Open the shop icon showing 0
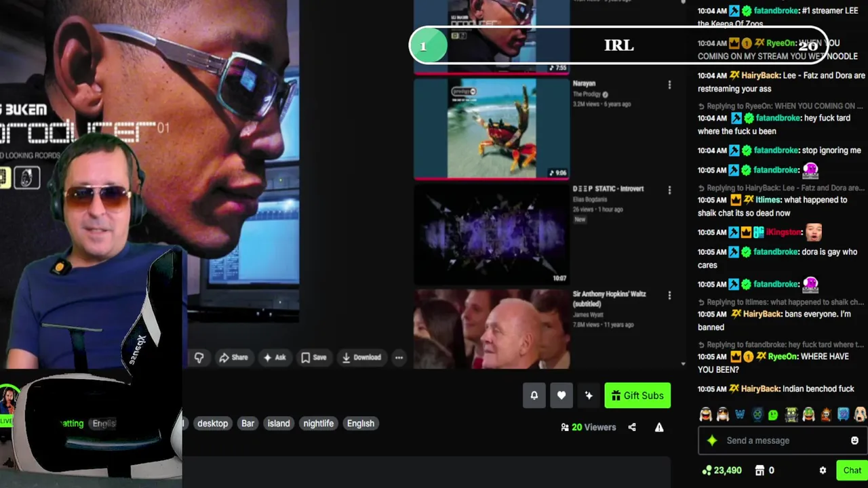Viewport: 868px width, 488px height. (x=765, y=470)
